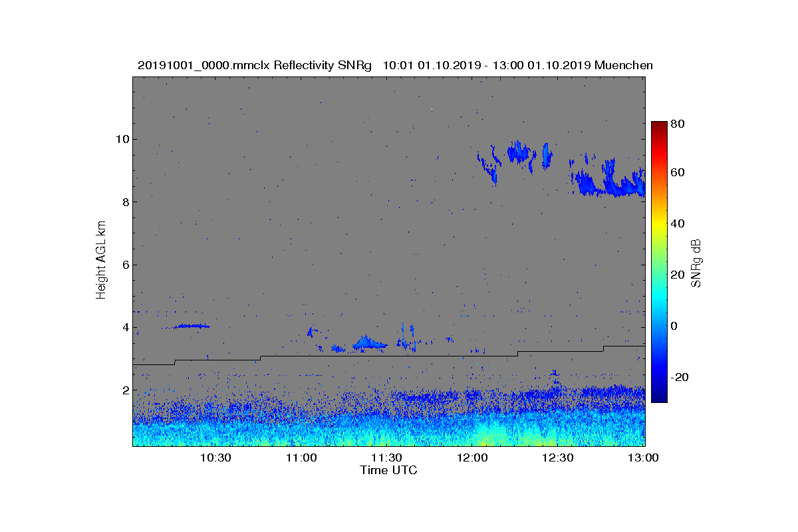
Task: Click the plot title filename 20191001_0000.mmclx
Action: 205,65
